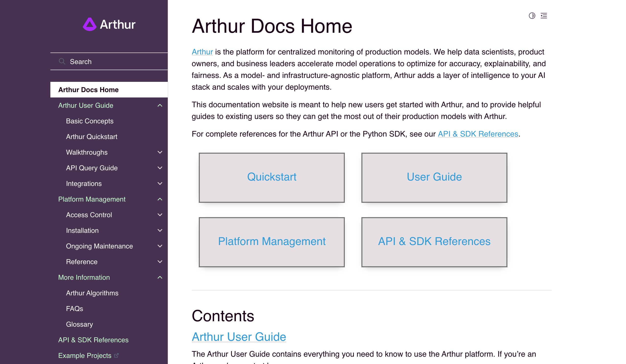Image resolution: width=626 pixels, height=364 pixels.
Task: Click the Platform Management card button
Action: tap(271, 242)
